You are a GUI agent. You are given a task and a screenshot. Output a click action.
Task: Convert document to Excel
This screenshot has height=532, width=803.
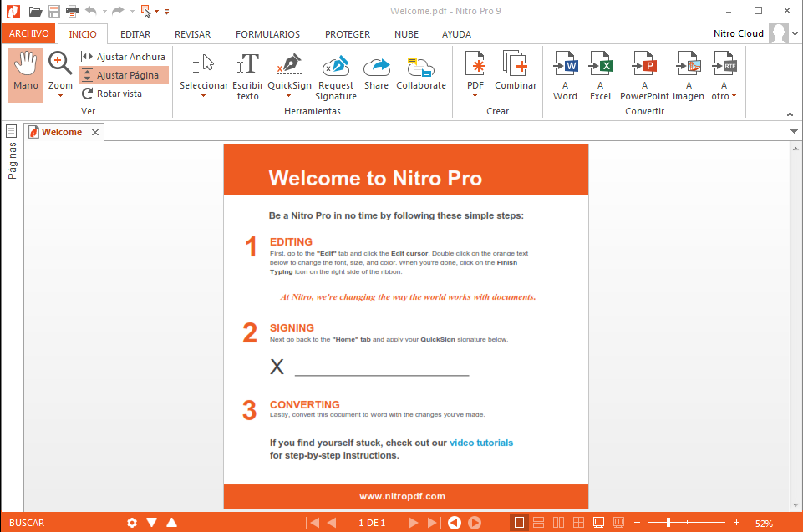click(600, 76)
